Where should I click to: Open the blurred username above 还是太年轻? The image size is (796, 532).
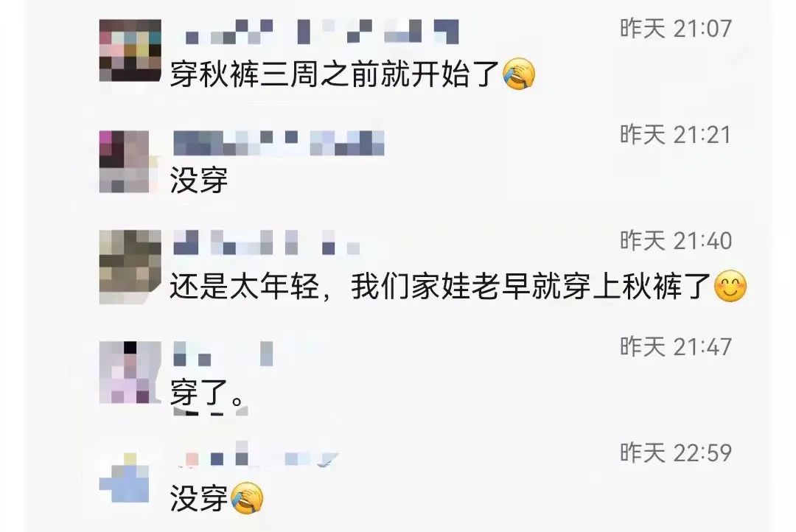267,242
